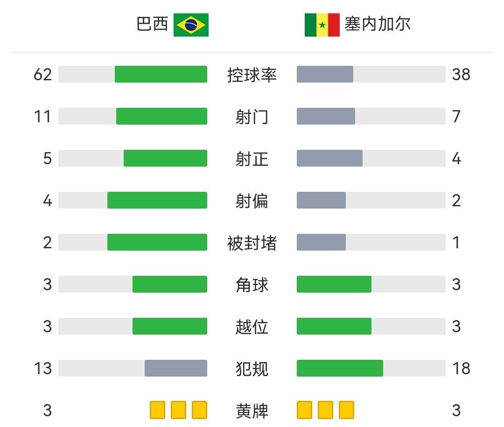The height and width of the screenshot is (427, 504).
Task: Click the 控球率 stat label
Action: pyautogui.click(x=252, y=75)
